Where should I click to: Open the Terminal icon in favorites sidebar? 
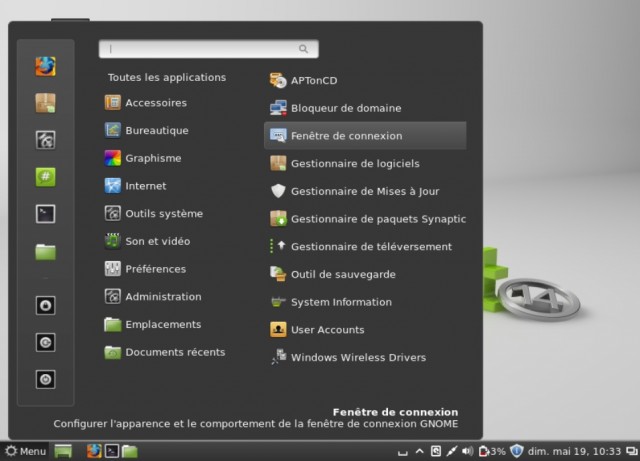[45, 214]
